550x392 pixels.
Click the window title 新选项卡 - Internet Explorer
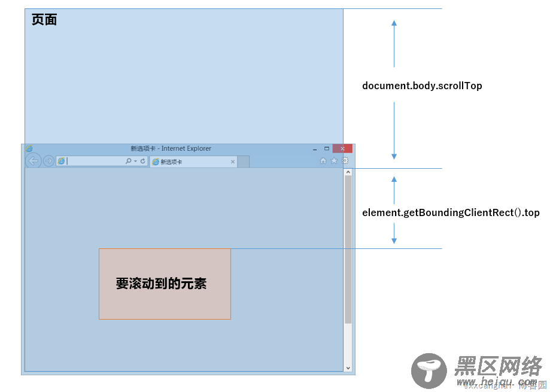[x=171, y=148]
